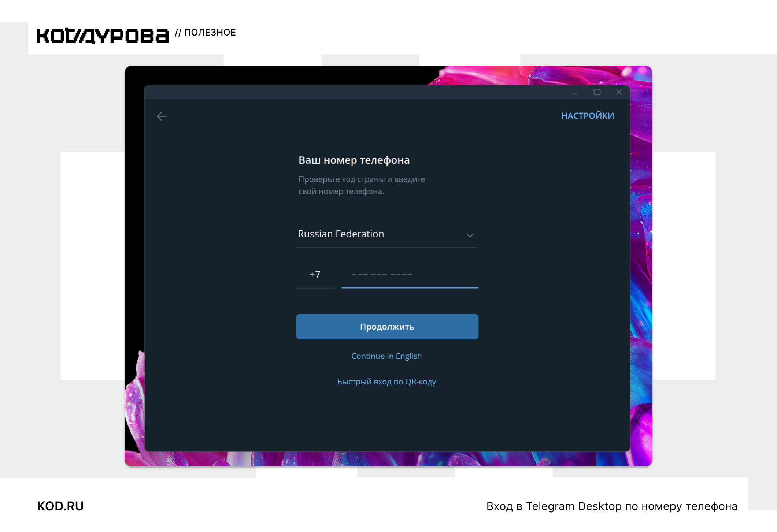Click the Ваш номер телефона heading
The width and height of the screenshot is (777, 532).
coord(354,160)
